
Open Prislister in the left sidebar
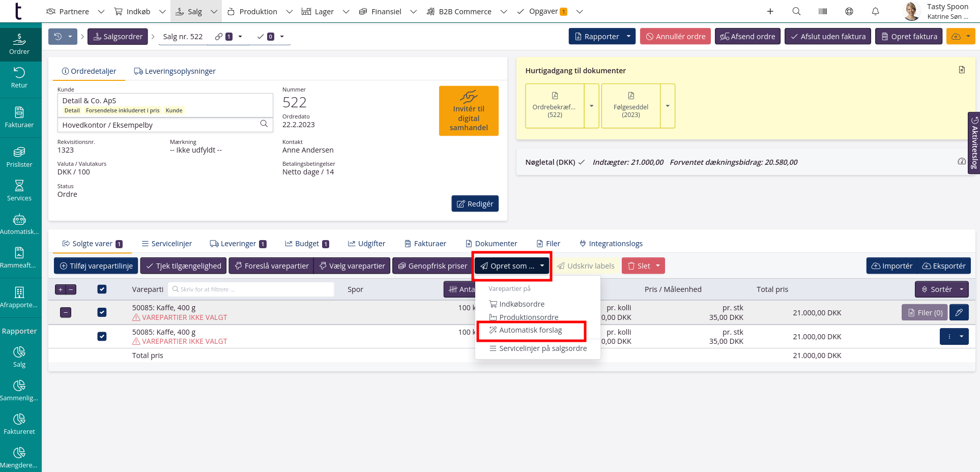pyautogui.click(x=19, y=157)
